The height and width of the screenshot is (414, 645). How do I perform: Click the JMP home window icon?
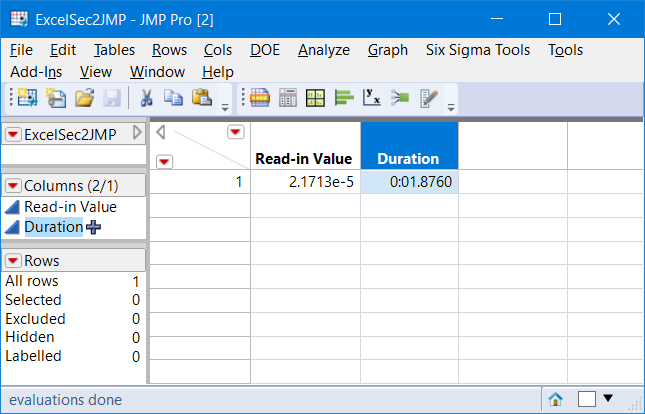(555, 399)
